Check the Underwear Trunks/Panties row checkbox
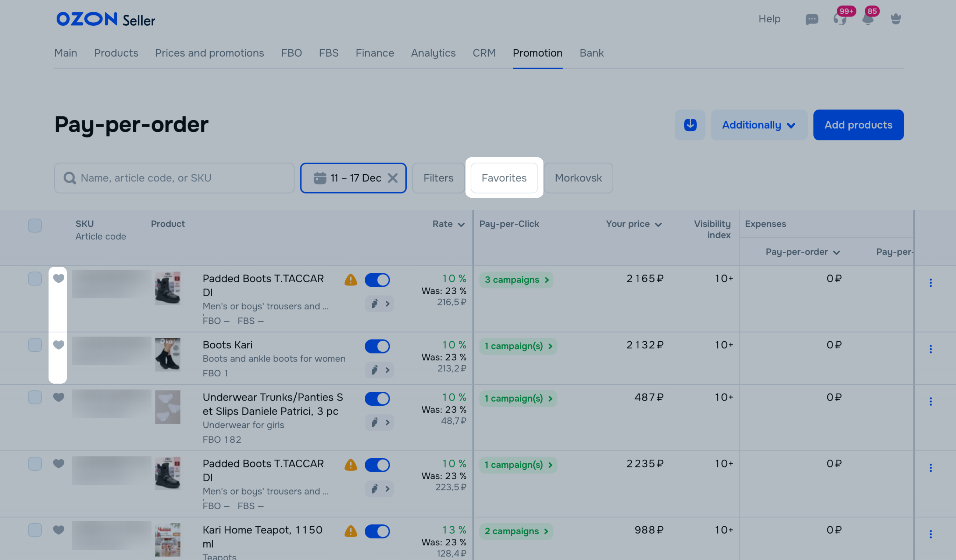Image resolution: width=956 pixels, height=560 pixels. (x=35, y=397)
